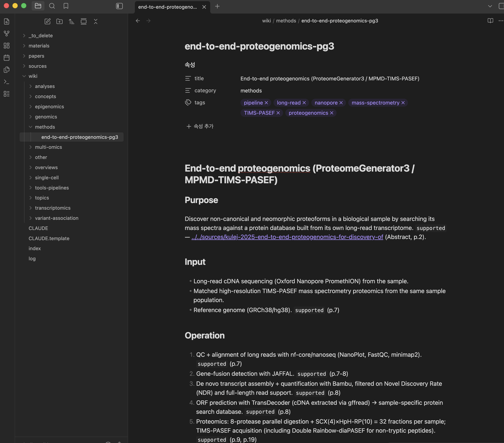Open quick switcher icon in left ribbon
Screen dimensions: 504x443
7,21
